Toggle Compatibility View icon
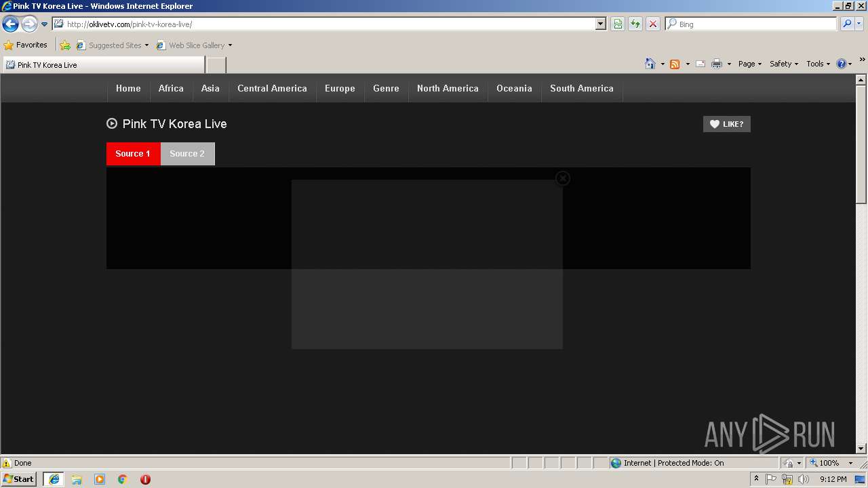 618,24
